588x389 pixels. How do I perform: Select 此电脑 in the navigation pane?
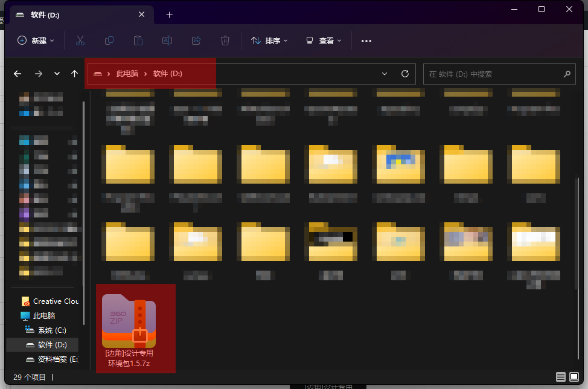38,316
